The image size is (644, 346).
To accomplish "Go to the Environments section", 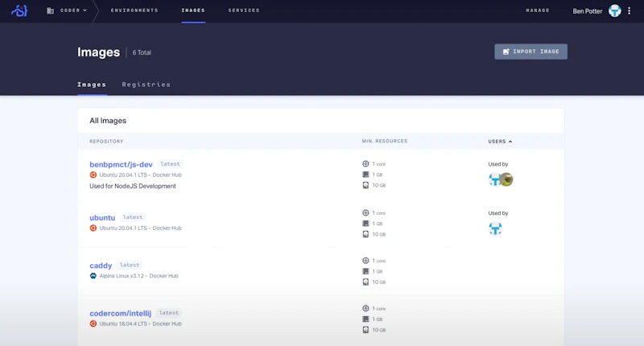I will click(134, 10).
